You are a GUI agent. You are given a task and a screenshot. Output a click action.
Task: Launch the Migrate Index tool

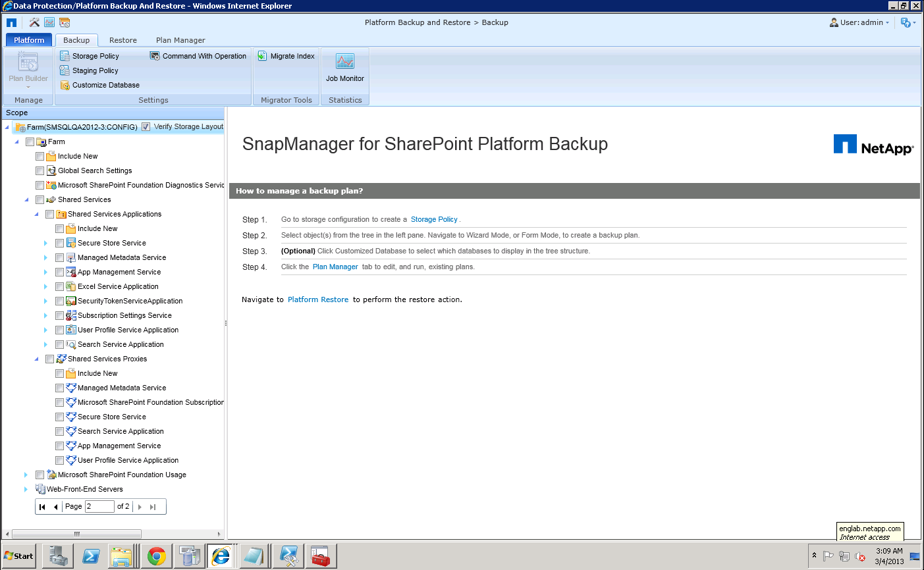click(286, 56)
